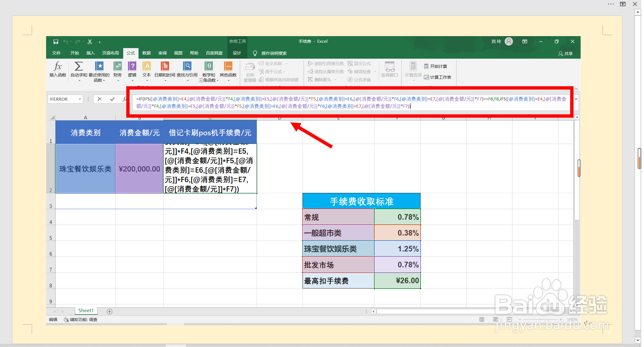Click the worksheet vertical scroll up arrow
The image size is (644, 347).
(x=577, y=117)
